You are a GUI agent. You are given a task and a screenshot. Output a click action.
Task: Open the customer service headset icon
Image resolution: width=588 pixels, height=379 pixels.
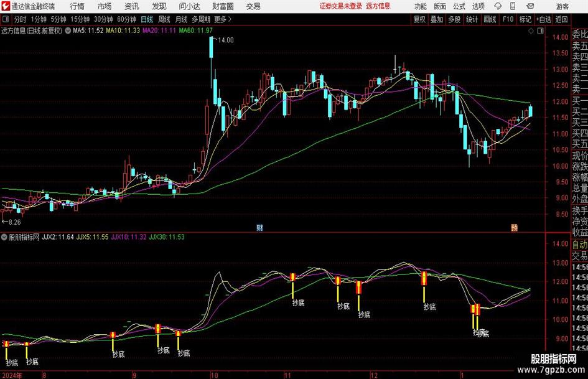pos(498,6)
